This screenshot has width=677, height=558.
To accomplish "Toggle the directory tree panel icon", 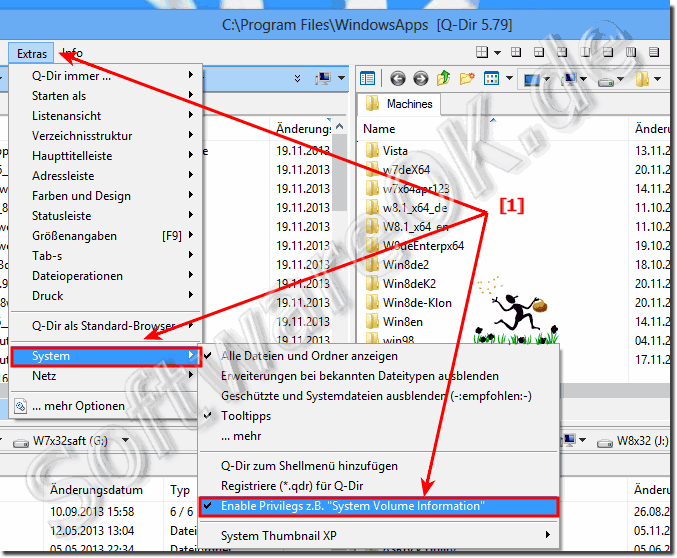I will (367, 79).
